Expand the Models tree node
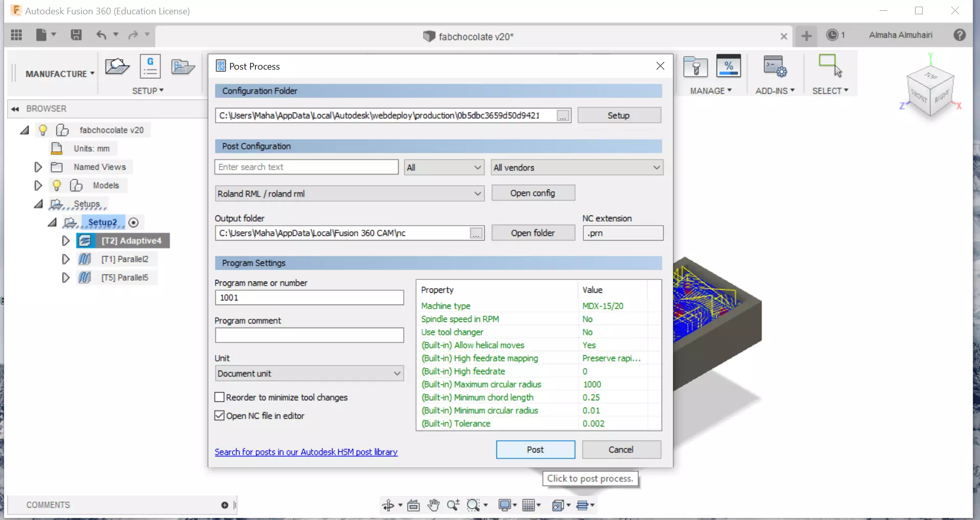 click(x=38, y=185)
